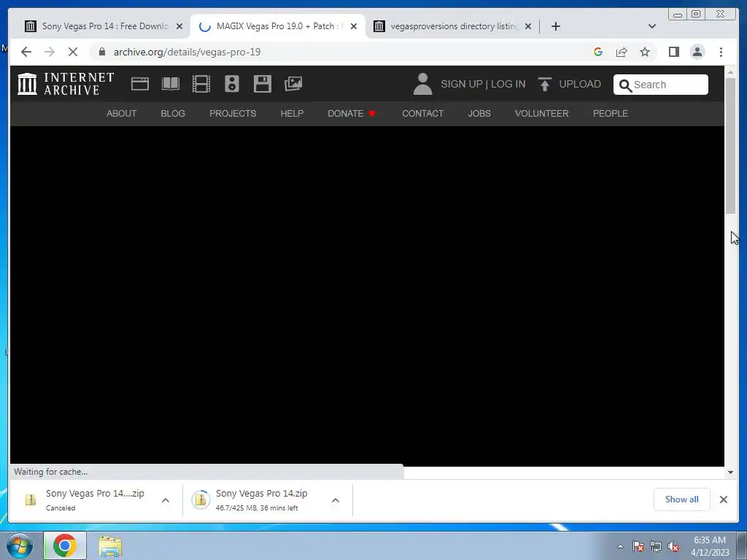Image resolution: width=747 pixels, height=560 pixels.
Task: Open Internet Archive audio speaker icon
Action: (232, 84)
